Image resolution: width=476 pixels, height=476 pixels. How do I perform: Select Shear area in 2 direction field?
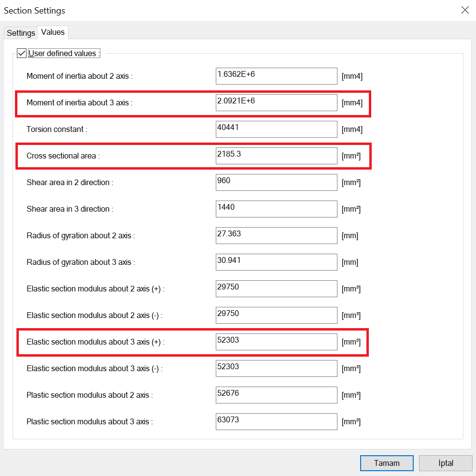click(x=276, y=182)
